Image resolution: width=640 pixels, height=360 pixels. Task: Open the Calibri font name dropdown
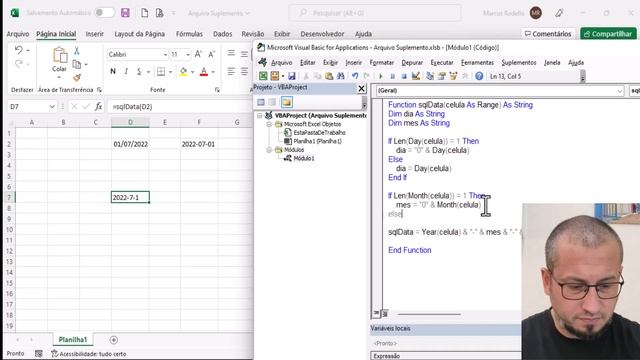tap(165, 55)
